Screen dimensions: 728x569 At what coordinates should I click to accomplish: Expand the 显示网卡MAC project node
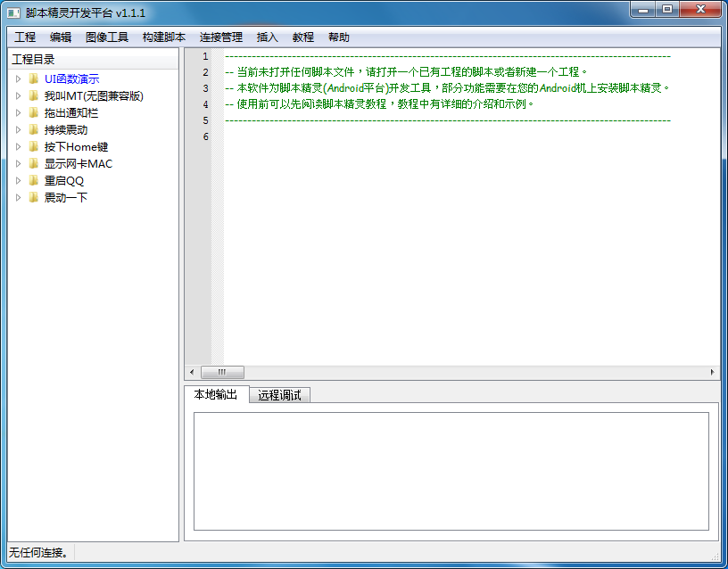click(18, 164)
